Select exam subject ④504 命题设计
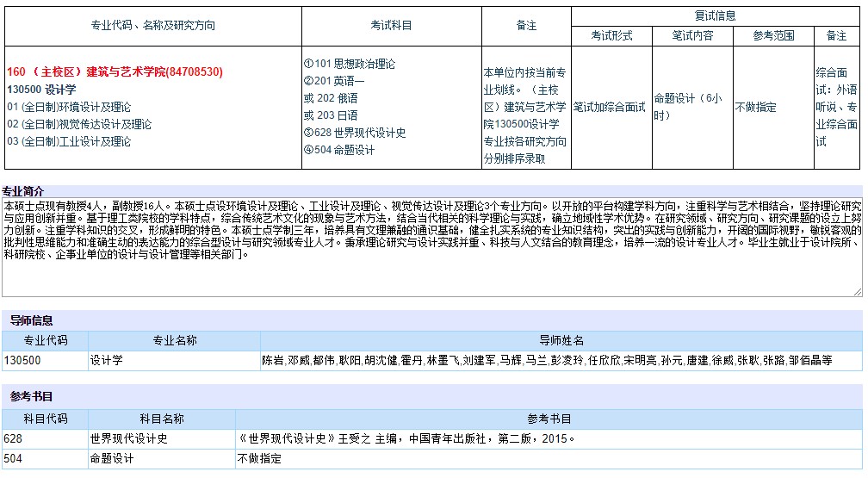 (339, 150)
